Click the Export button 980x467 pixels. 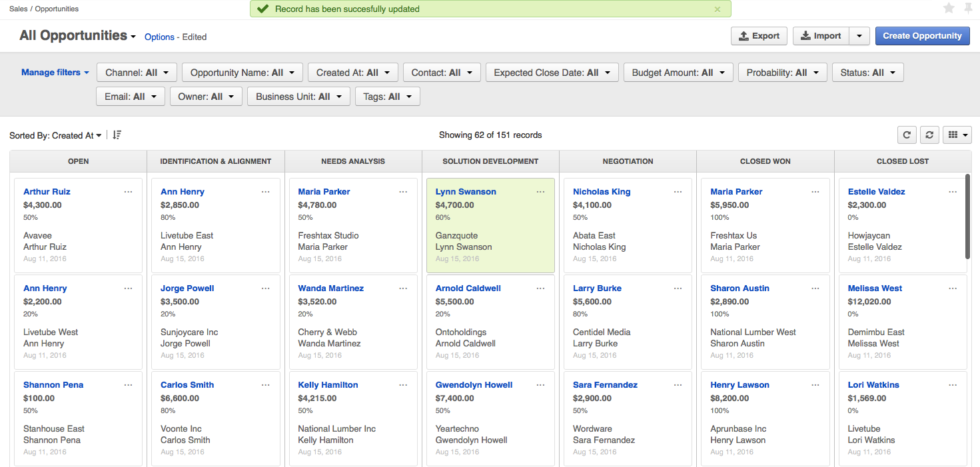pyautogui.click(x=759, y=36)
